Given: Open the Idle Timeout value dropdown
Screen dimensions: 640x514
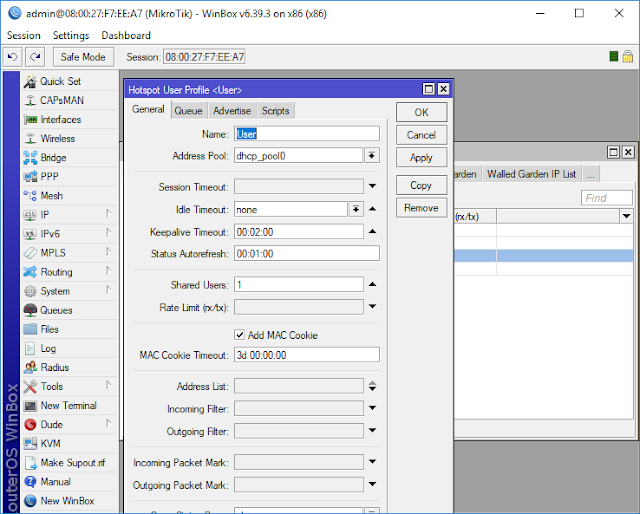Looking at the screenshot, I should coord(356,209).
